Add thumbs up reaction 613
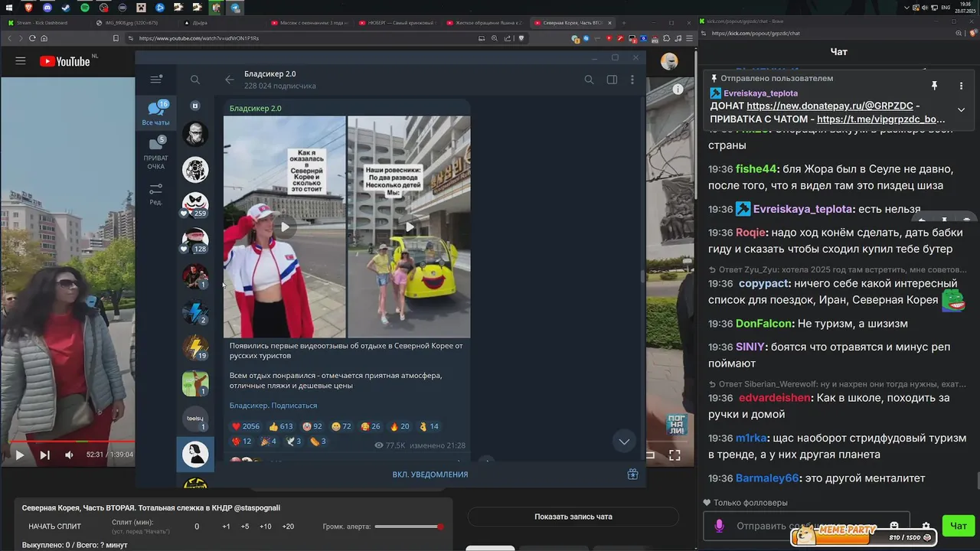 (x=281, y=426)
